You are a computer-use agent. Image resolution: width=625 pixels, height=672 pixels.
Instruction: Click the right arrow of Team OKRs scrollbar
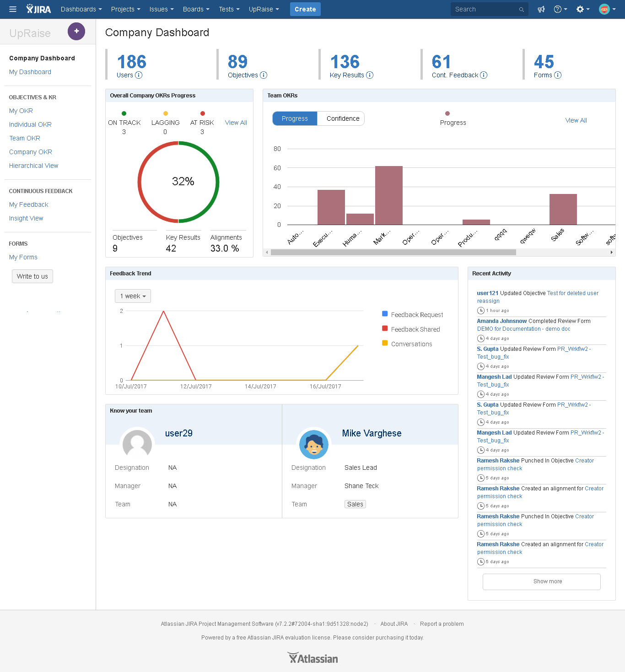[x=612, y=253]
